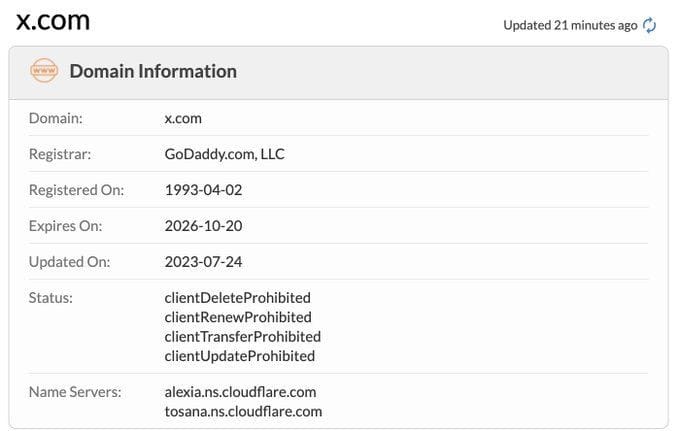Click the Expires On field label

click(x=65, y=225)
